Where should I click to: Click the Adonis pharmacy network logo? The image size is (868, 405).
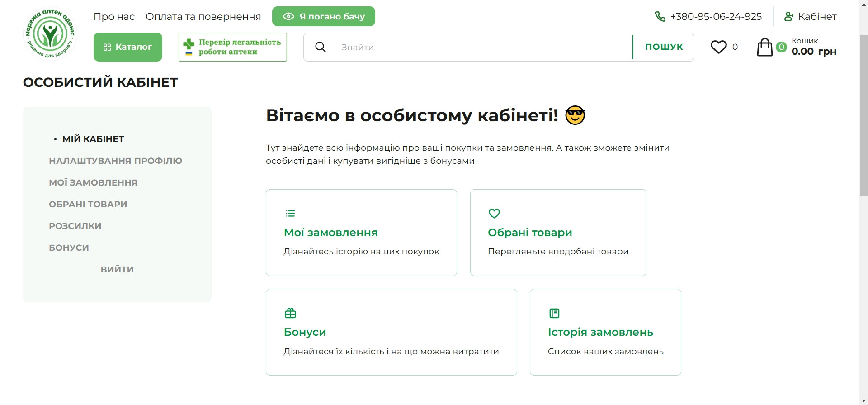pyautogui.click(x=50, y=34)
